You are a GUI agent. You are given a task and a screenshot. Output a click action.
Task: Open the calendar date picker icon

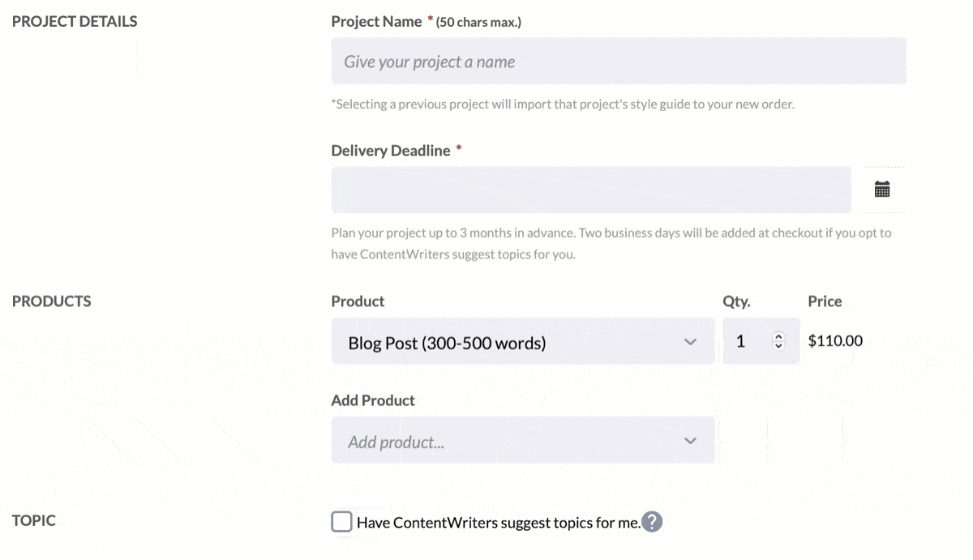click(884, 189)
